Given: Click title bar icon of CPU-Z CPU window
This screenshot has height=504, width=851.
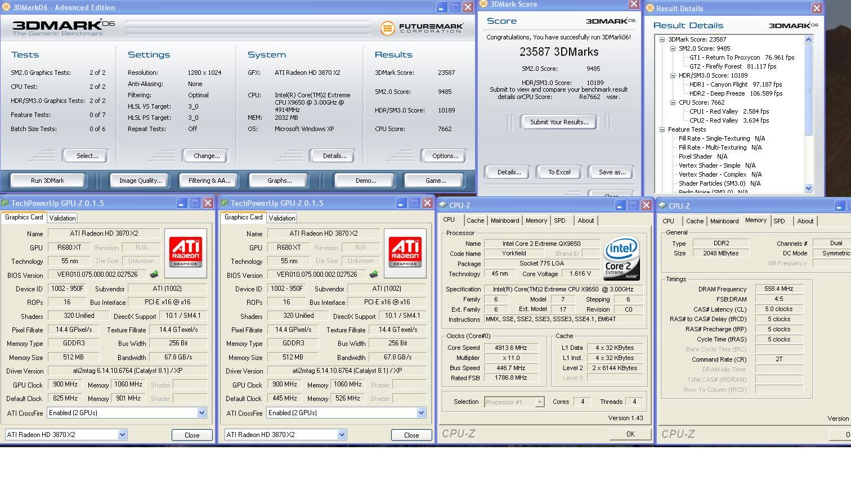Looking at the screenshot, I should click(444, 205).
